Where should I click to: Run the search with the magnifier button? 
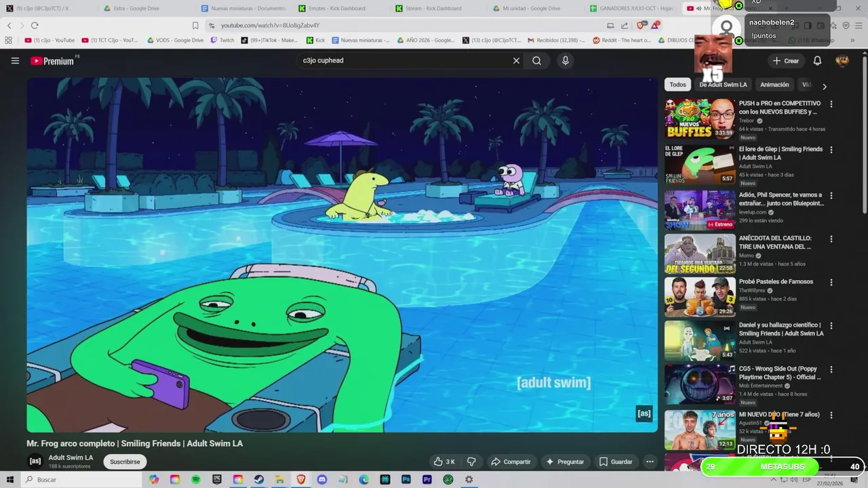click(x=536, y=61)
